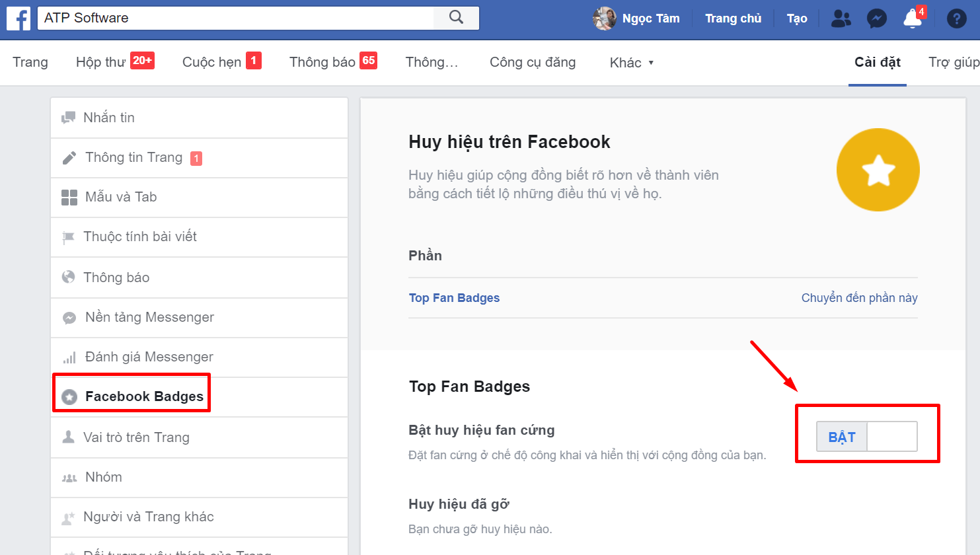Click Chuyển đến phần này link
980x555 pixels.
859,298
